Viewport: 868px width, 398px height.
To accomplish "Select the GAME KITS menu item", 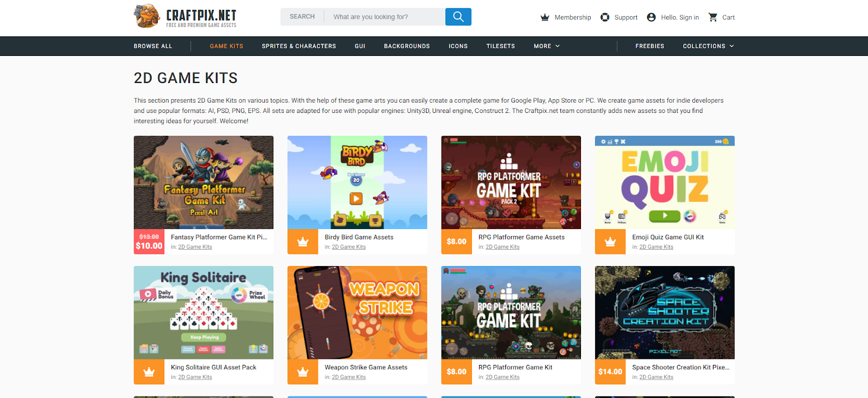I will (226, 46).
